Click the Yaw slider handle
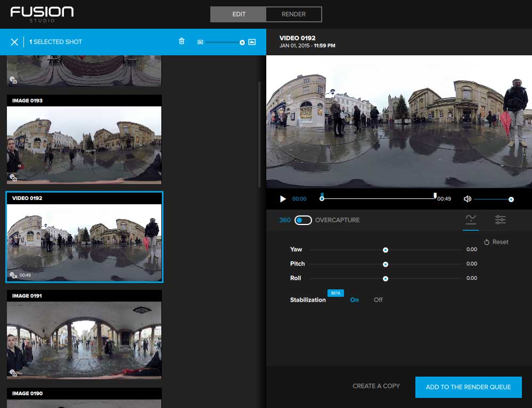 click(386, 250)
